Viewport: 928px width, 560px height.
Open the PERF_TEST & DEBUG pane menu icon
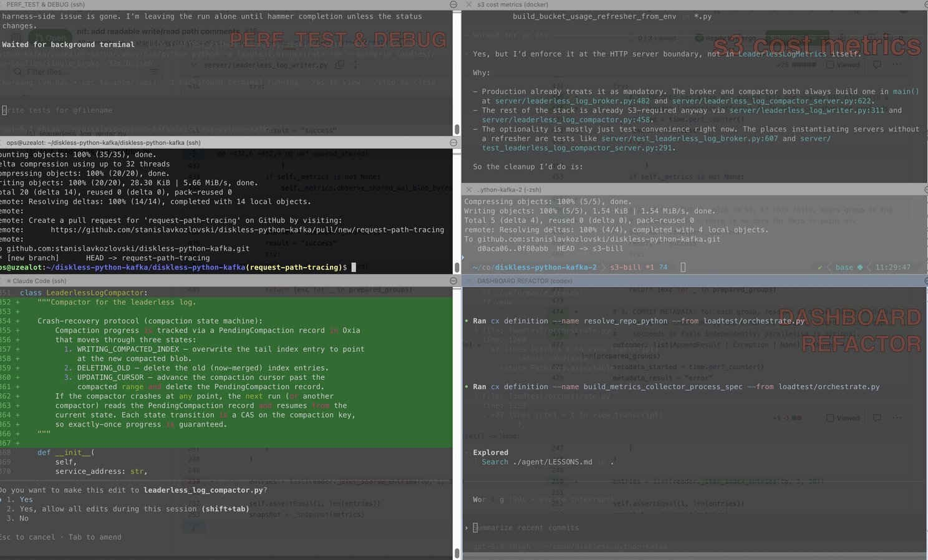pos(453,4)
